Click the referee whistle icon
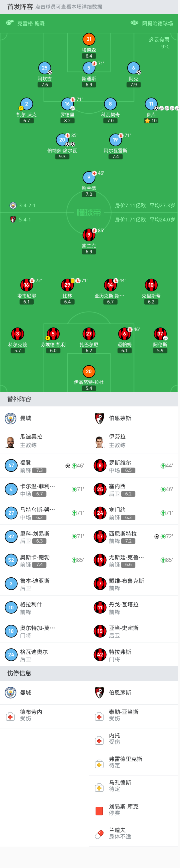 tap(9, 23)
